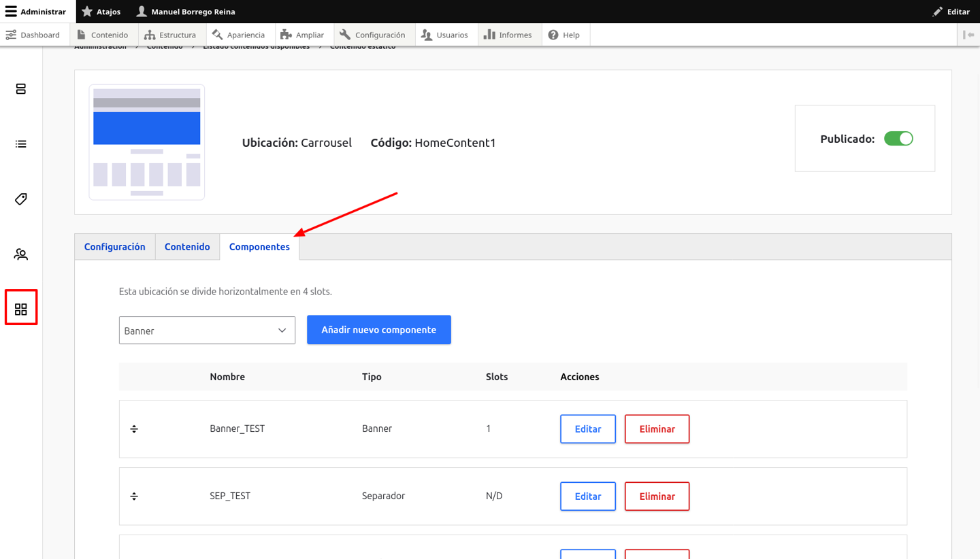Click the Separador type cell
Image resolution: width=980 pixels, height=559 pixels.
[x=383, y=496]
